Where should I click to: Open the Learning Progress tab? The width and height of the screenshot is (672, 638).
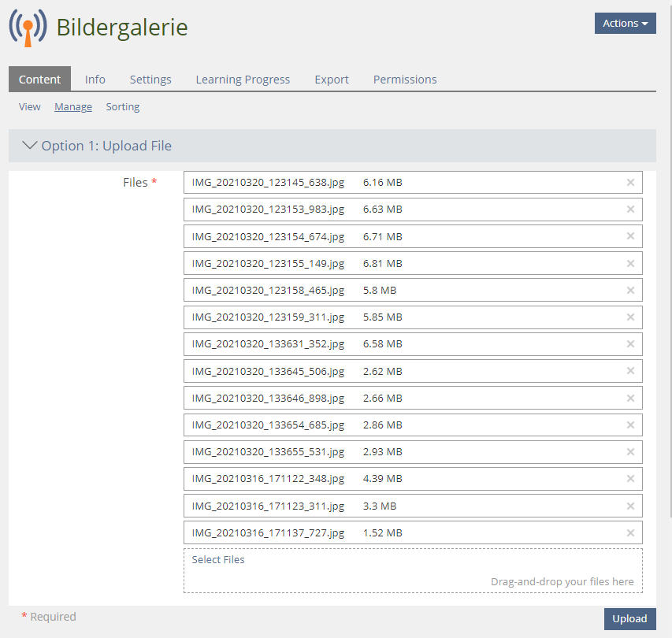tap(243, 80)
